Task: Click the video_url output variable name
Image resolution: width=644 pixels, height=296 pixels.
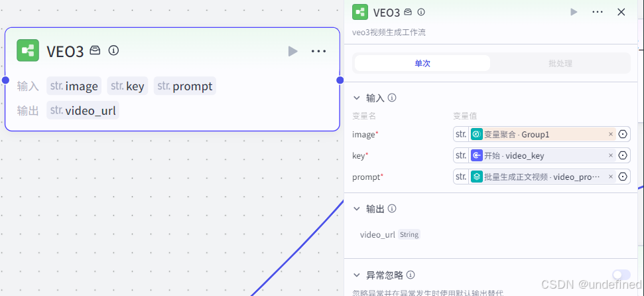Action: (377, 235)
